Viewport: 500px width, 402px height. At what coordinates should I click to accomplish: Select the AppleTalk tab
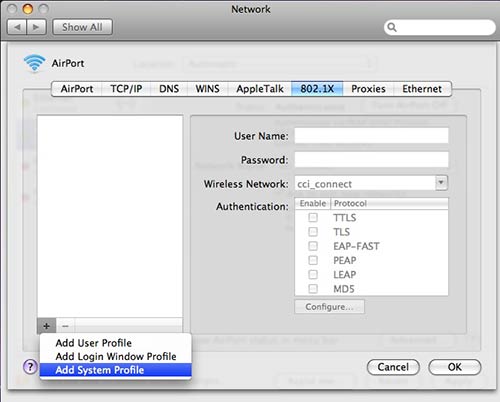coord(260,89)
